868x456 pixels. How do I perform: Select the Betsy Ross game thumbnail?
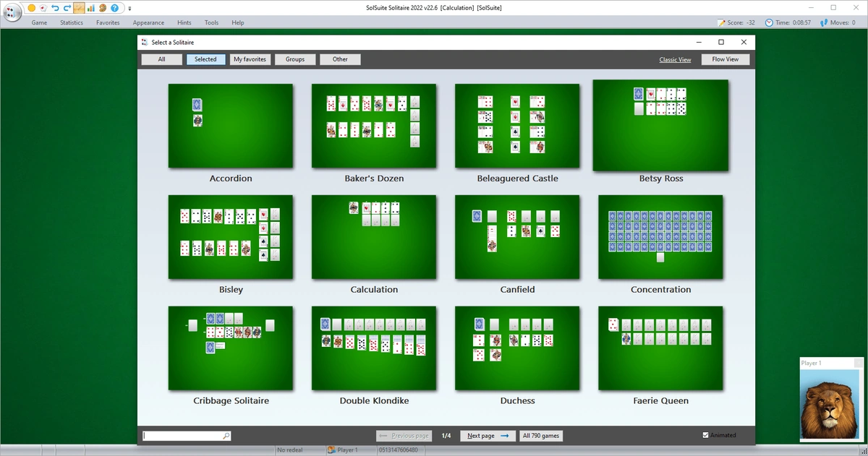click(660, 126)
